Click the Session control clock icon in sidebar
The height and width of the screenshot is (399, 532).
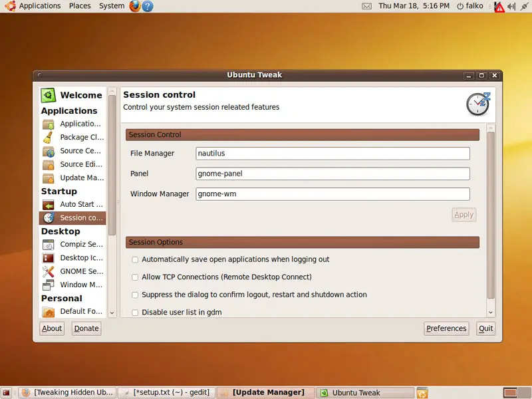click(x=49, y=218)
